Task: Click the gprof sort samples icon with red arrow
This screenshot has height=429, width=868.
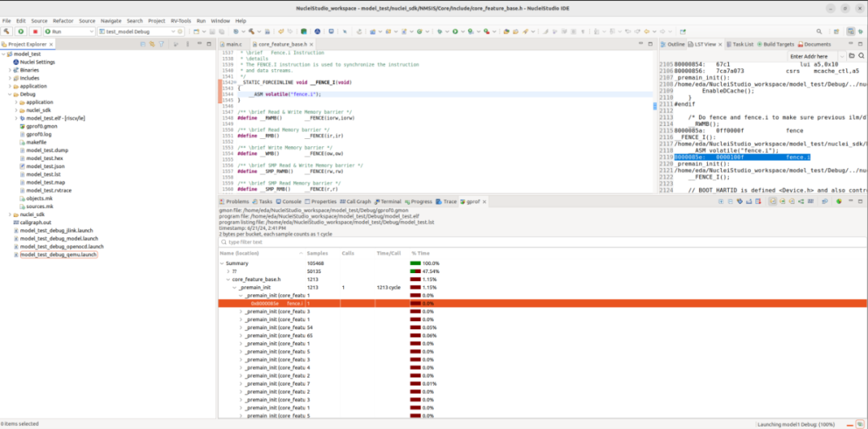Action: pos(759,202)
